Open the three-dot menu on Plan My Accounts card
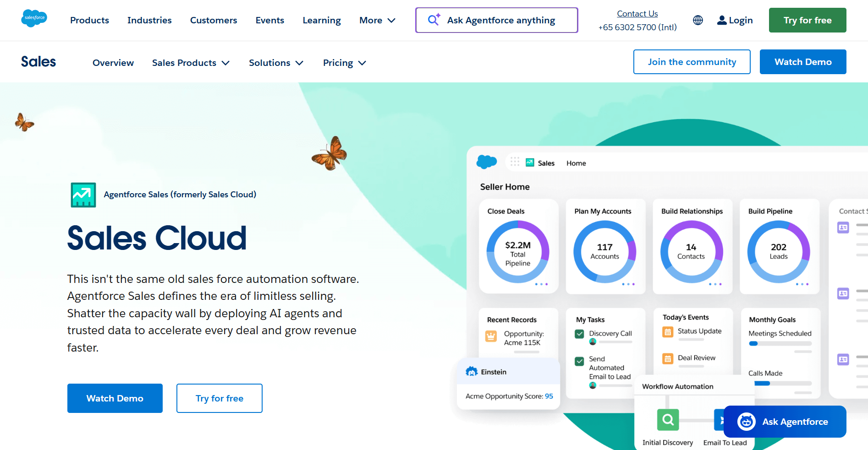Image resolution: width=868 pixels, height=450 pixels. [628, 284]
